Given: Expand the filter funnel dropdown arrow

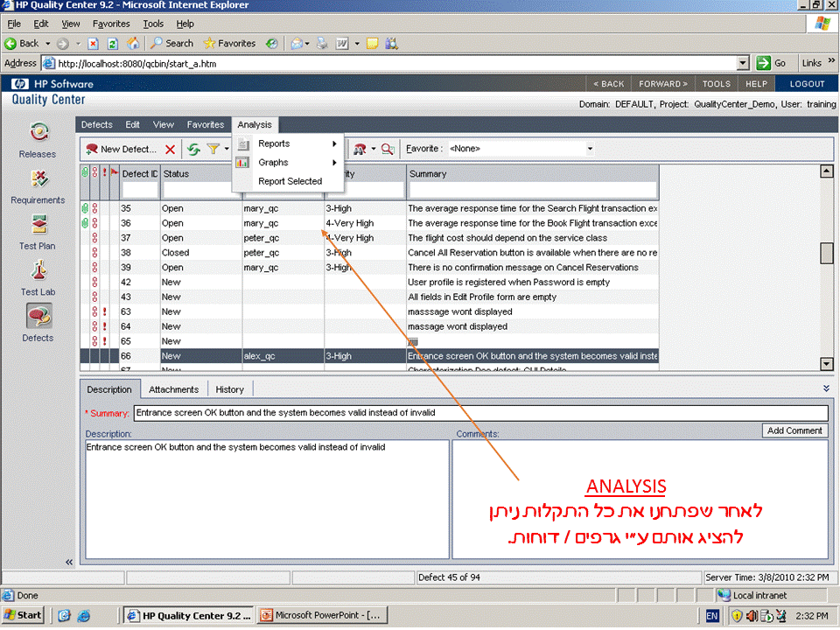Looking at the screenshot, I should [x=227, y=149].
